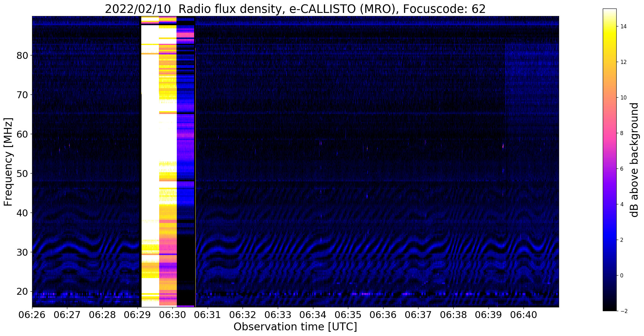Click the 80 MHz frequency tick label
Viewport: 644px width, 336px height.
[x=22, y=56]
